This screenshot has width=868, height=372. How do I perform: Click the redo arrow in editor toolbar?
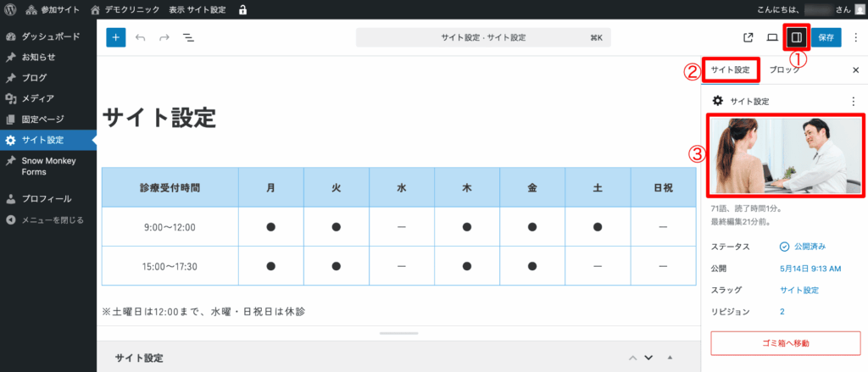[x=164, y=37]
